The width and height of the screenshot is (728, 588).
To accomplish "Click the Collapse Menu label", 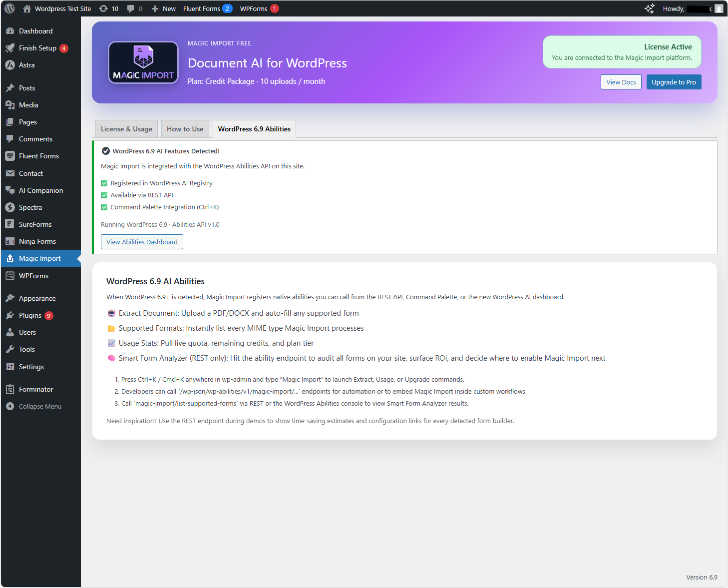I will click(x=40, y=406).
